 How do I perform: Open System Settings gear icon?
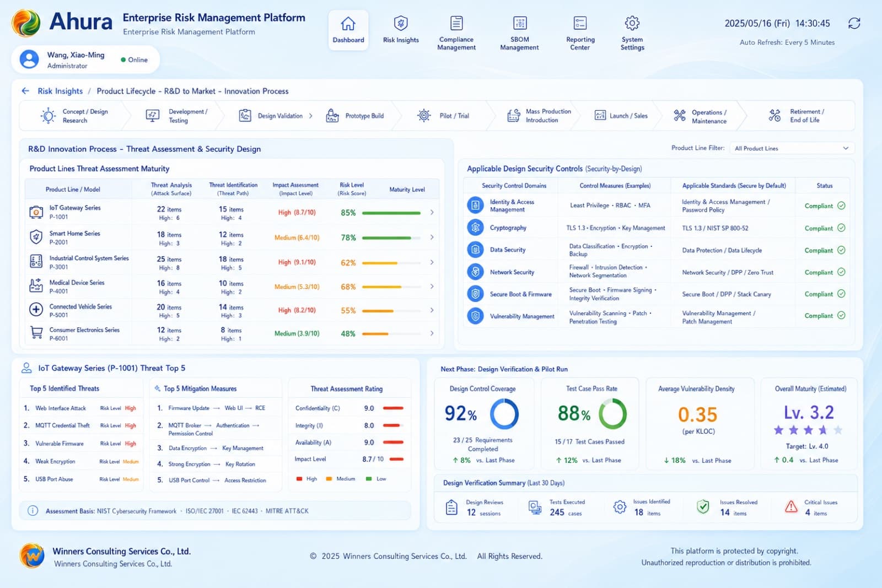click(x=632, y=23)
